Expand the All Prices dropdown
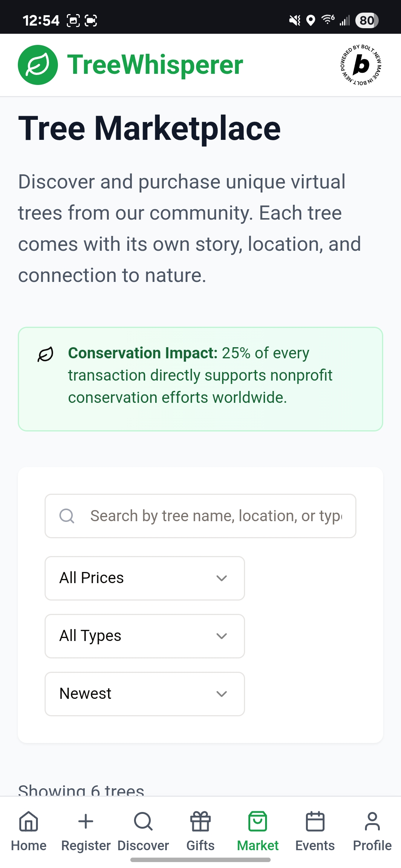Viewport: 401px width, 868px height. [x=145, y=578]
